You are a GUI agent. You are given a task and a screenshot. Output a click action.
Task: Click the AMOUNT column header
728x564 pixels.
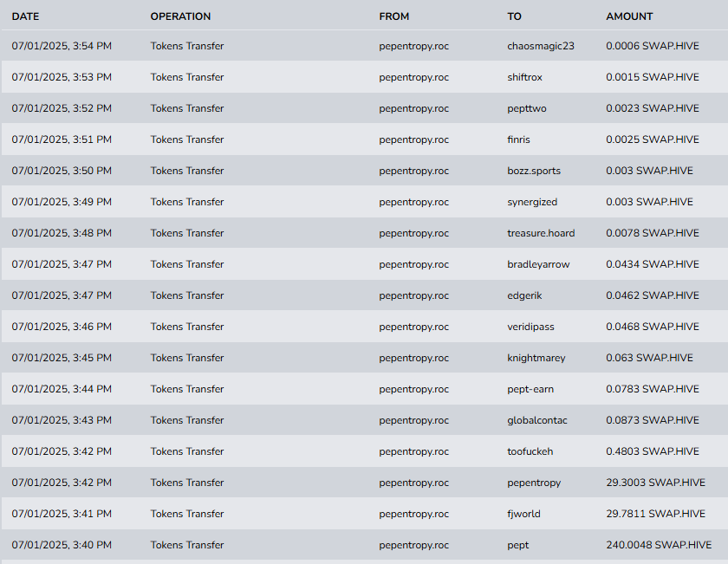(x=629, y=16)
